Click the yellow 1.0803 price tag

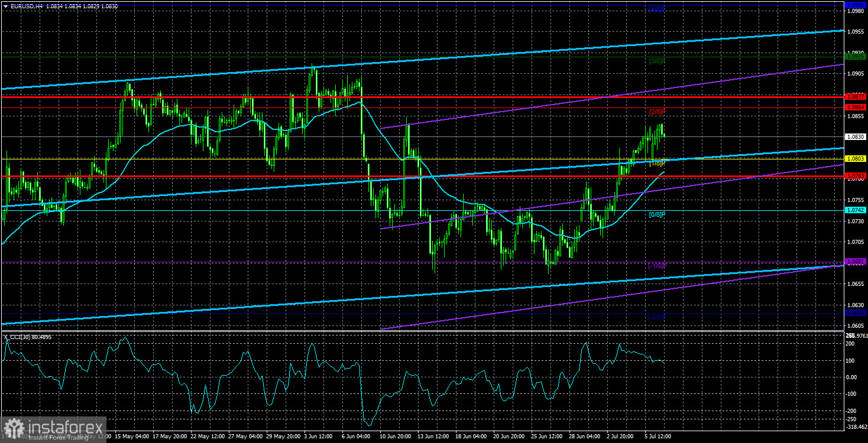[856, 158]
